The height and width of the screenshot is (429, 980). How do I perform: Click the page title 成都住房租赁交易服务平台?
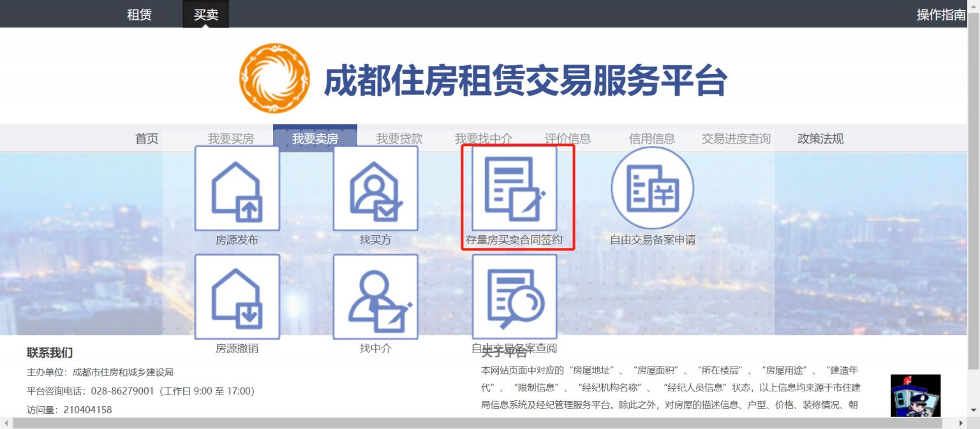point(525,81)
